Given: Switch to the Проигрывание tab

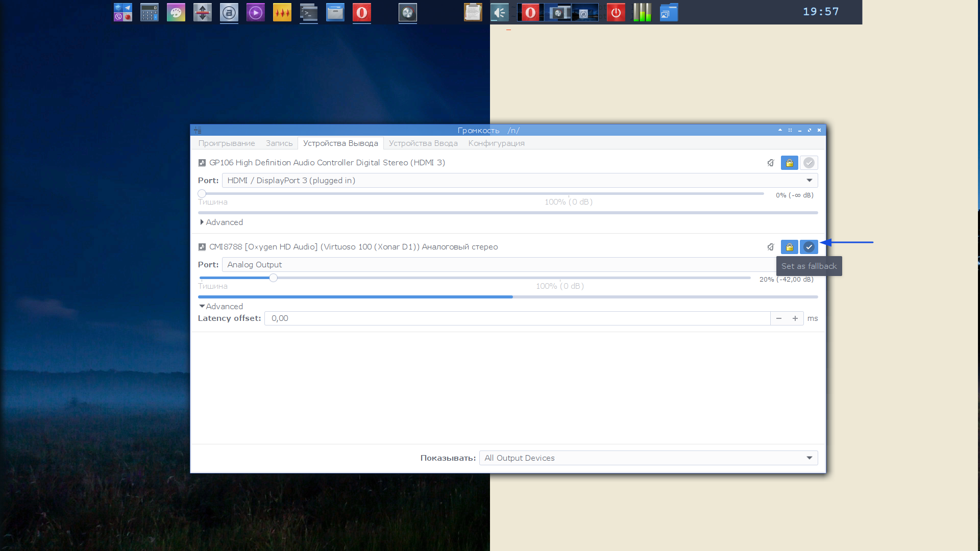Looking at the screenshot, I should coord(227,143).
